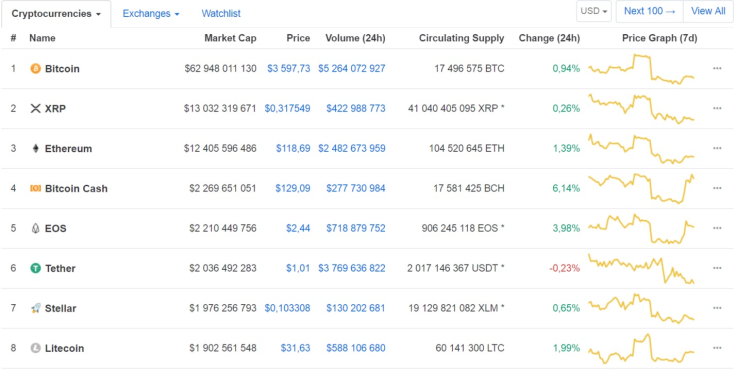Click the Ethereum diamond icon
Image resolution: width=736 pixels, height=371 pixels.
pos(35,148)
